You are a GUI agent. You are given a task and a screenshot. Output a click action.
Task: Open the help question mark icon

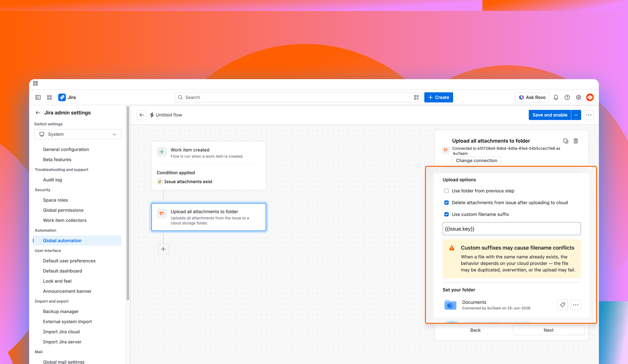567,97
